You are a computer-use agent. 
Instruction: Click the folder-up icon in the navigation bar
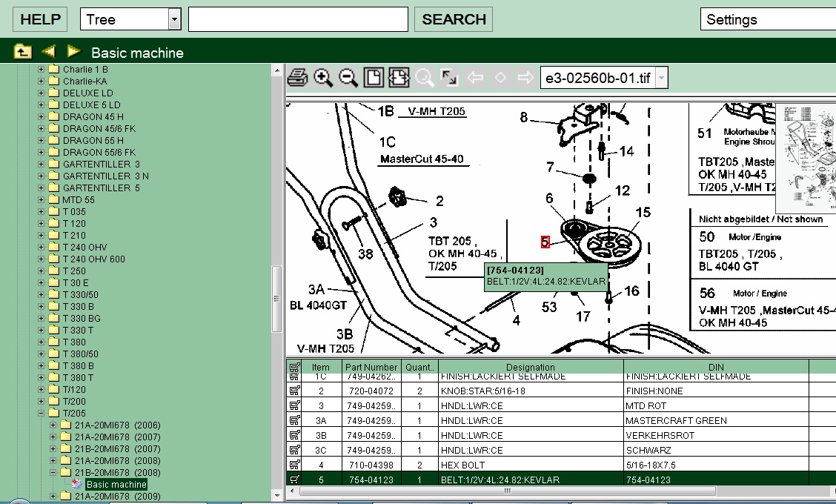tap(22, 52)
